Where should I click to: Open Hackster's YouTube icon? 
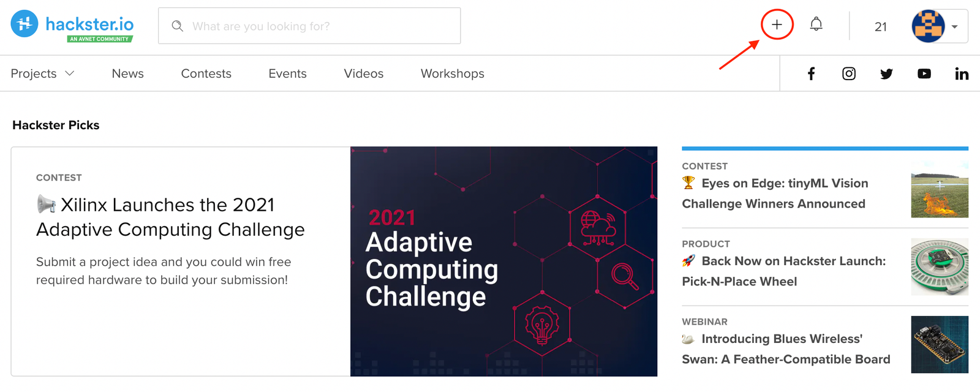click(x=924, y=73)
